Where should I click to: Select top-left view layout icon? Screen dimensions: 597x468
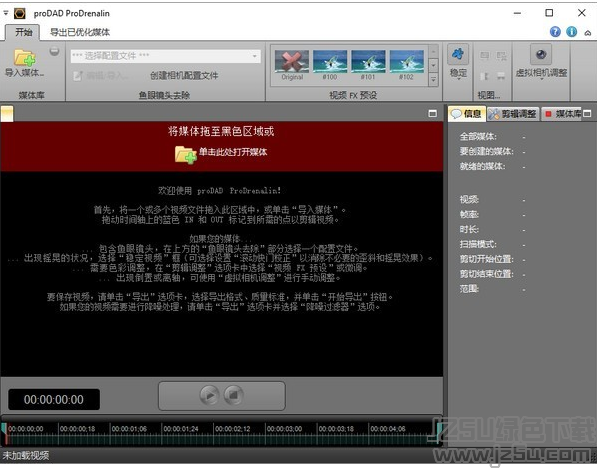point(484,56)
